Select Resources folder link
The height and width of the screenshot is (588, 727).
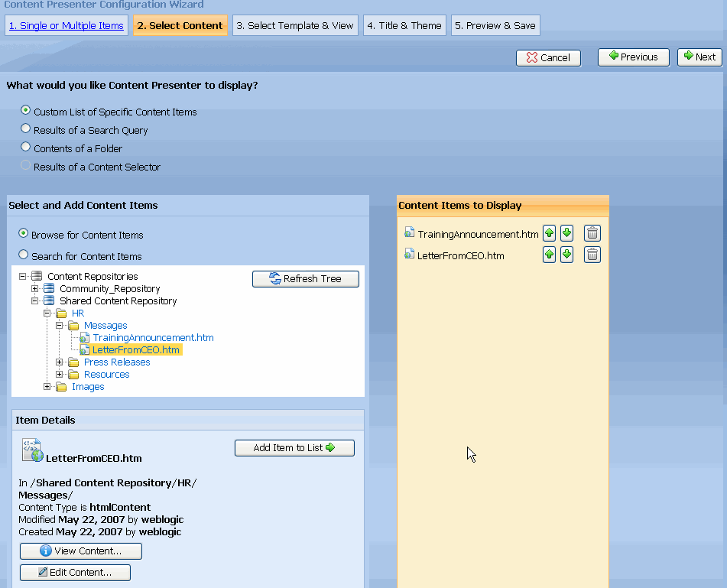(x=106, y=374)
